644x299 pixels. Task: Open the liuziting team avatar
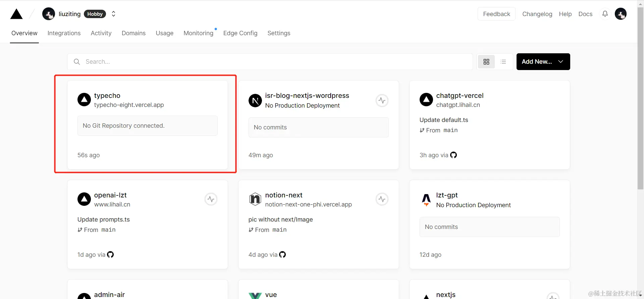(49, 14)
